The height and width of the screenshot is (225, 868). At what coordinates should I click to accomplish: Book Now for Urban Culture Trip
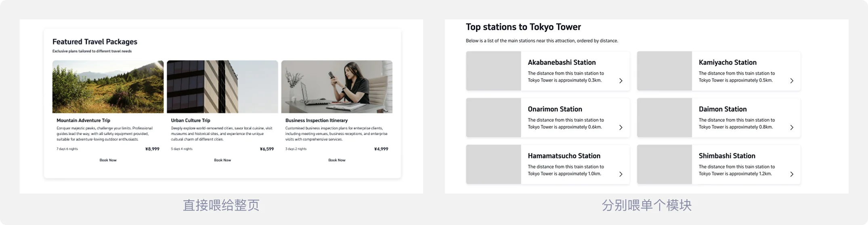point(222,160)
